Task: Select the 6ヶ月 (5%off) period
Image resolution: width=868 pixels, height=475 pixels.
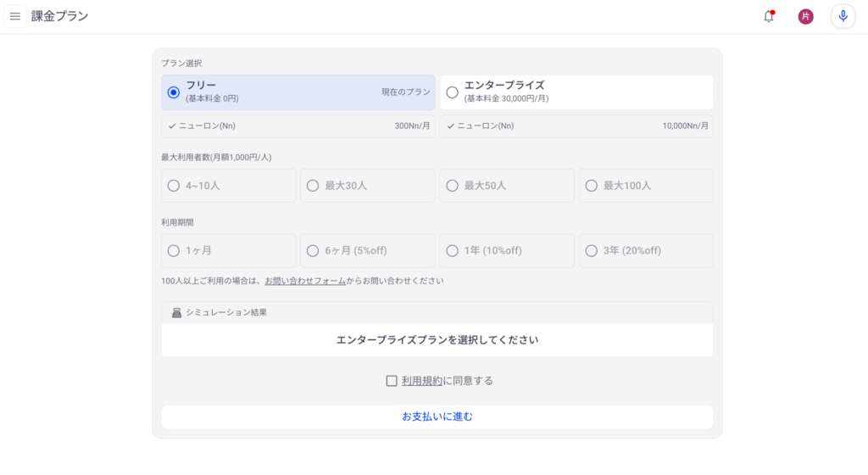Action: 368,251
